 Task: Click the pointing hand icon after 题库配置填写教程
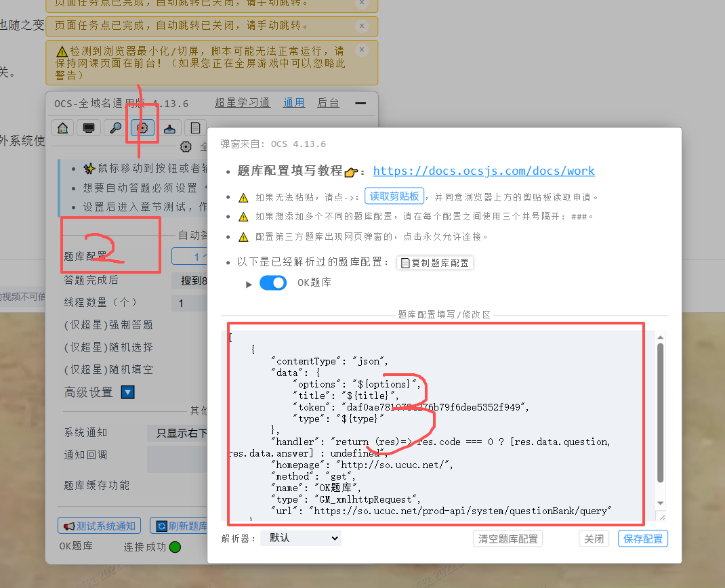coord(352,172)
